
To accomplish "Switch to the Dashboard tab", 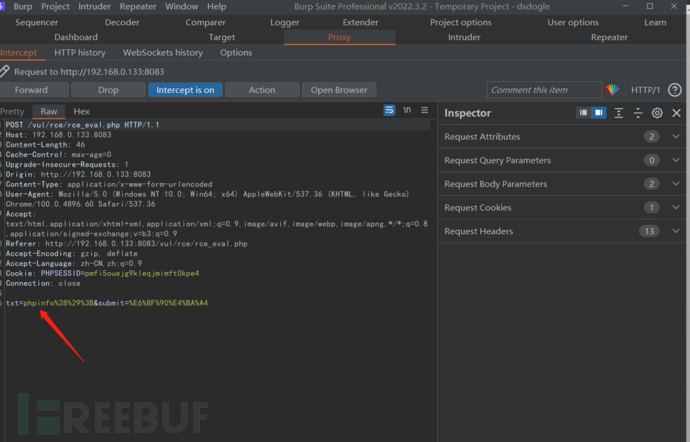I will (76, 37).
